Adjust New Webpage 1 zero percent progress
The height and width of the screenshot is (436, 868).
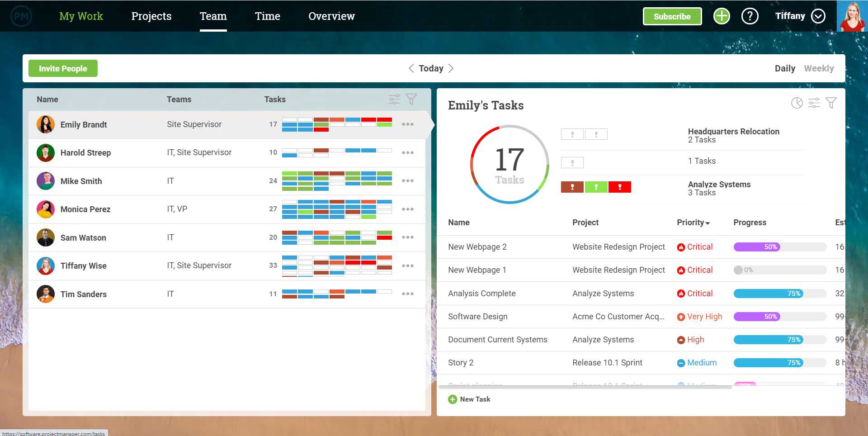[780, 270]
